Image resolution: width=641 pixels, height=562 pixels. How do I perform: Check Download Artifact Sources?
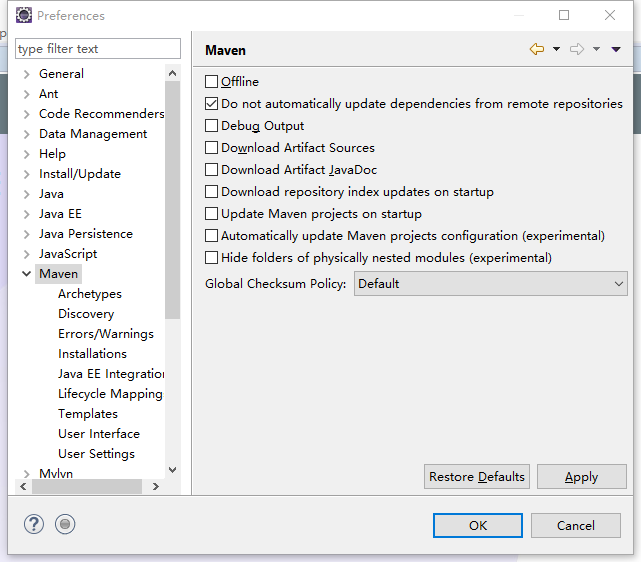tap(211, 148)
